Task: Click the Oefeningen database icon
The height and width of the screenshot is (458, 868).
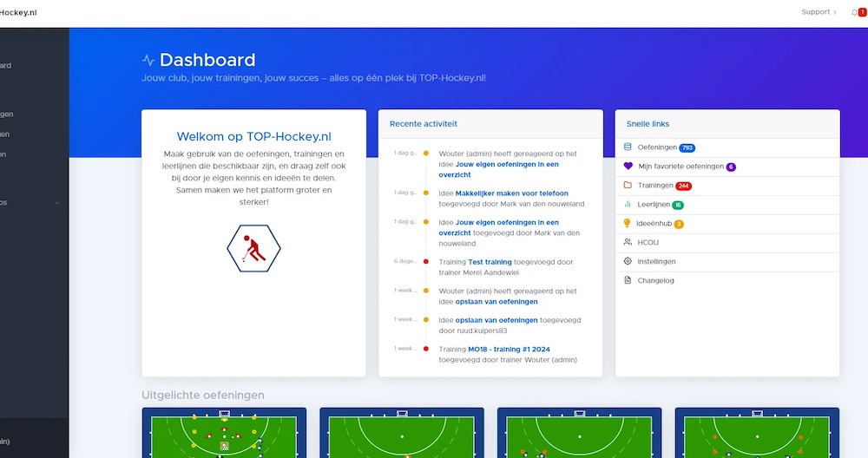Action: click(628, 147)
